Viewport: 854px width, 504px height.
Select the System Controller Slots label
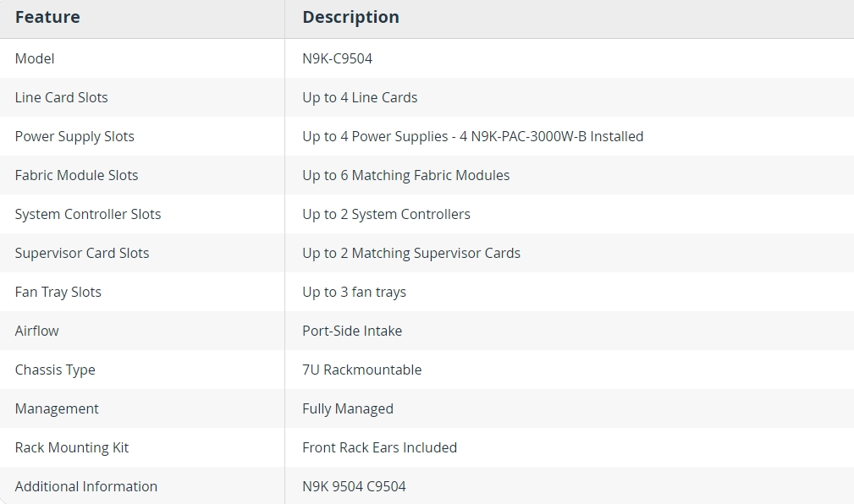point(88,214)
